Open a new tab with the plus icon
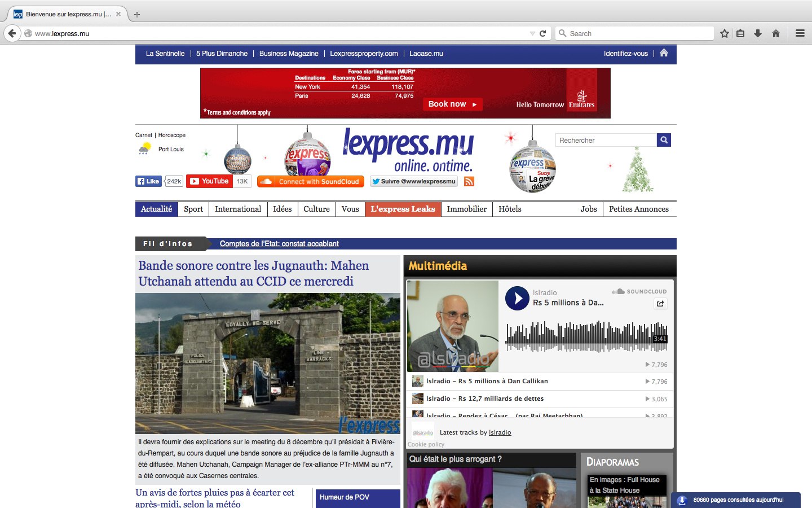The height and width of the screenshot is (508, 812). [x=136, y=14]
